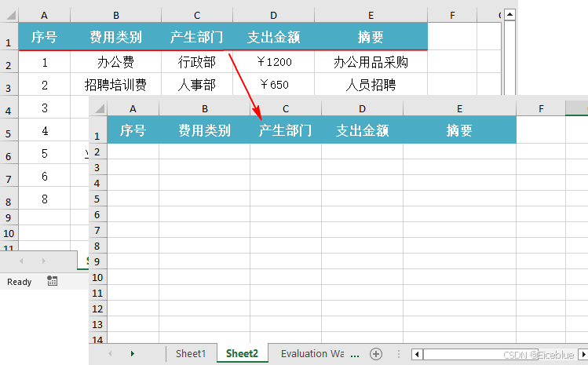Click the next sheet arrow in Sheet2 window

point(133,353)
